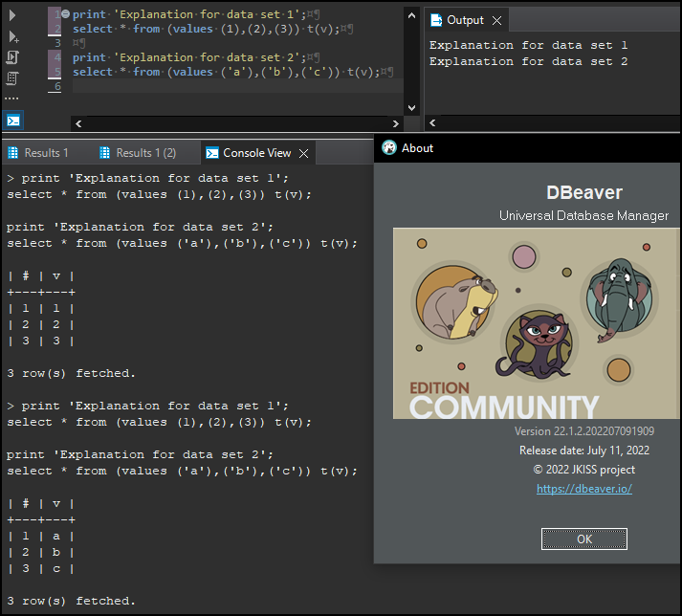Close the Output tab

point(496,20)
